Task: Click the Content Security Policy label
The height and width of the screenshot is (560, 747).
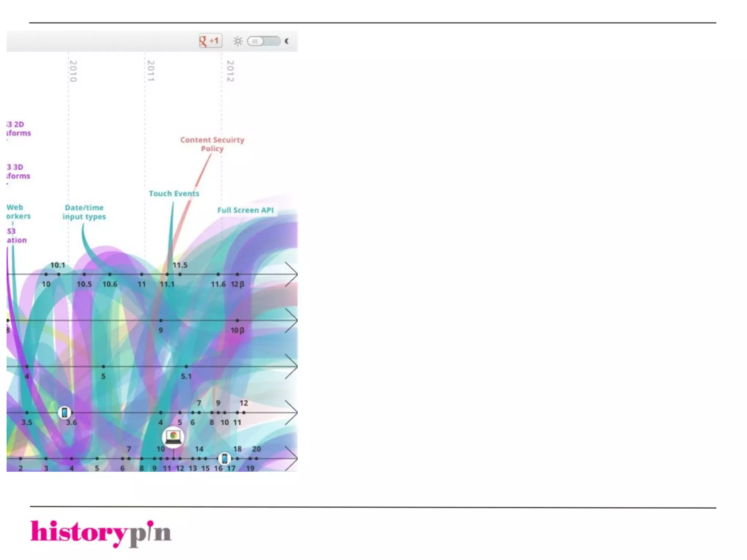Action: click(x=212, y=144)
